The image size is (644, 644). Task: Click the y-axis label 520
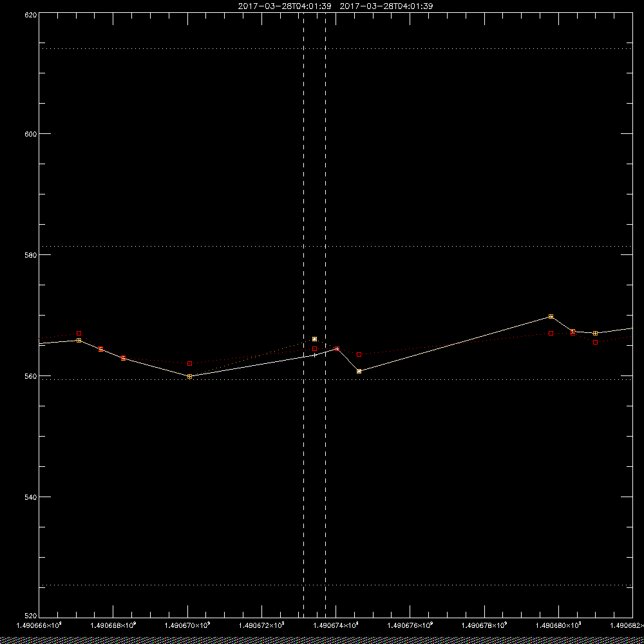(x=31, y=616)
